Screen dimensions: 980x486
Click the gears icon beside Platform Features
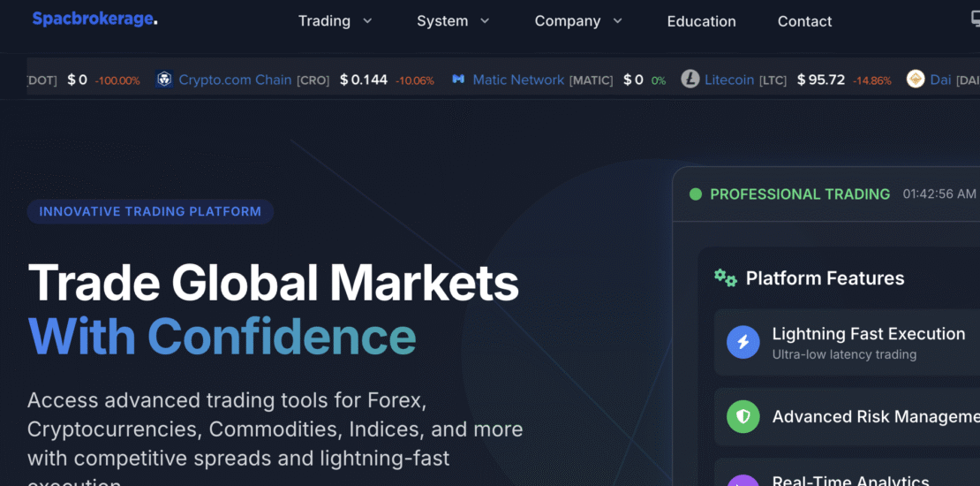(x=726, y=278)
